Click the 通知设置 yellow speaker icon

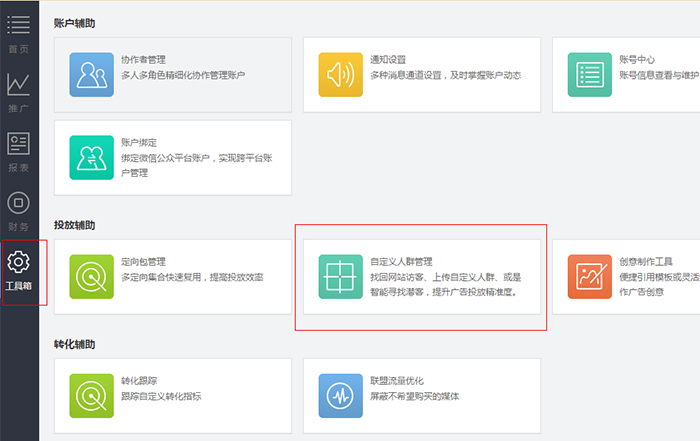(x=341, y=75)
